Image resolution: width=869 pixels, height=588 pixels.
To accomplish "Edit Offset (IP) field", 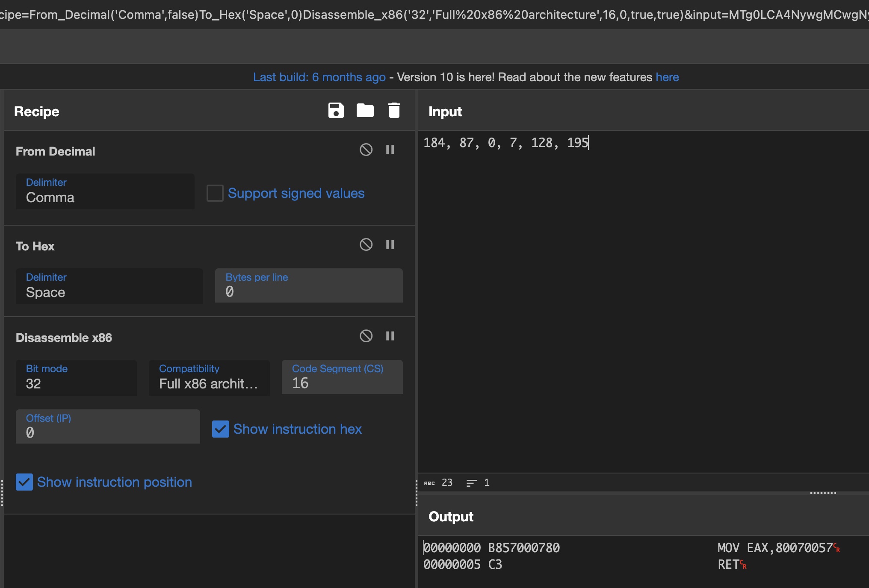I will coord(108,426).
